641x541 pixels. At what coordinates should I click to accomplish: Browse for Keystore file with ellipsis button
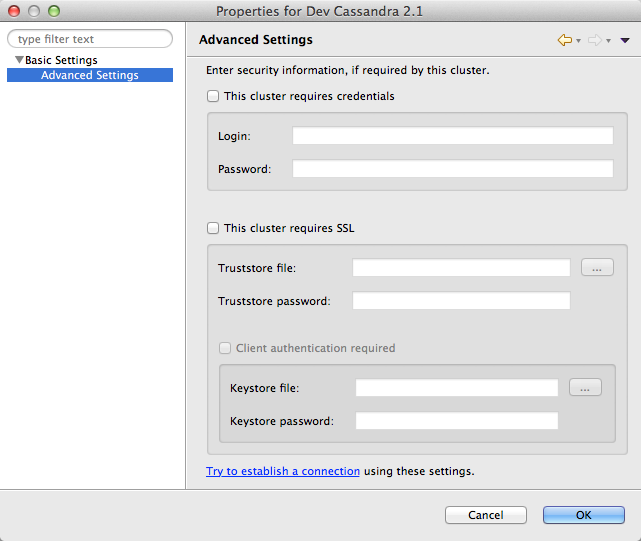585,387
